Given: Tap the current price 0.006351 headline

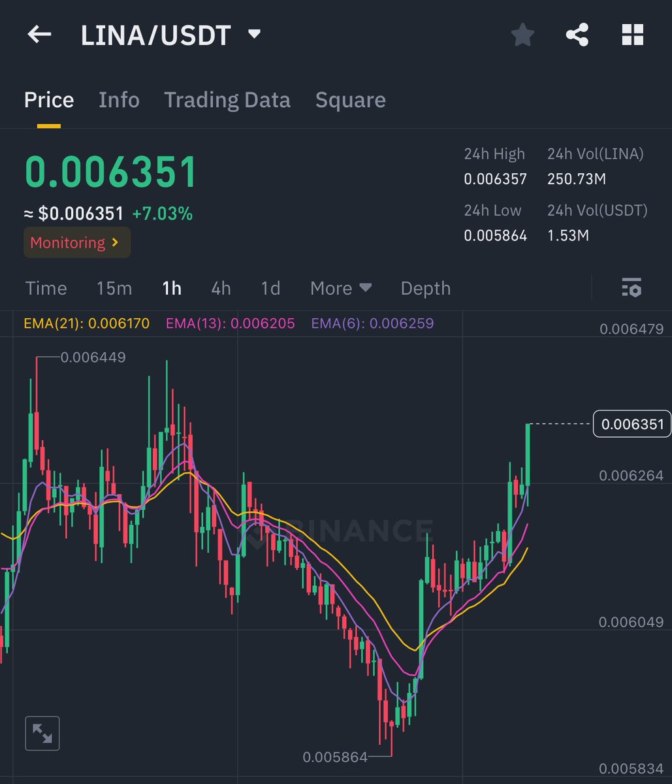Looking at the screenshot, I should [x=111, y=172].
